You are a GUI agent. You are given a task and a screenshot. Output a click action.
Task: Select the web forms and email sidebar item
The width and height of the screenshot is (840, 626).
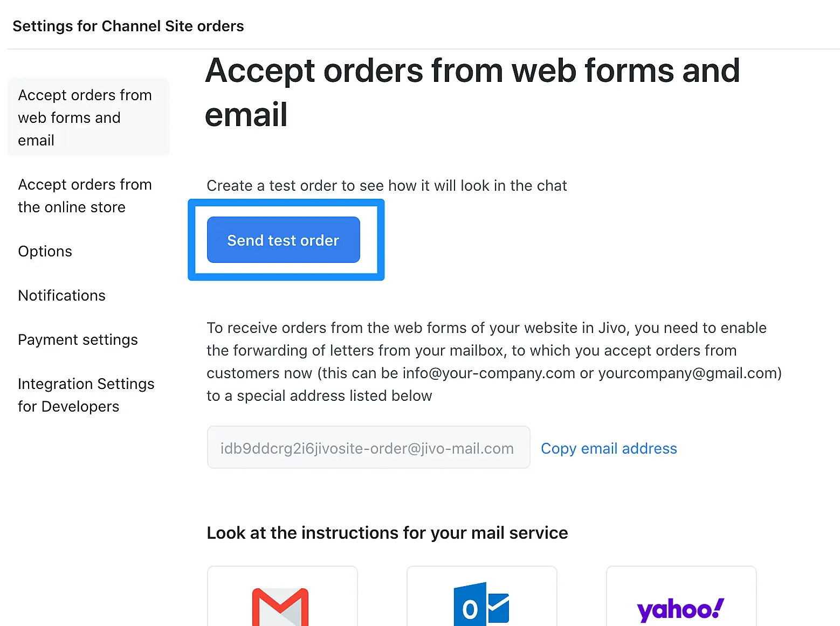[85, 117]
